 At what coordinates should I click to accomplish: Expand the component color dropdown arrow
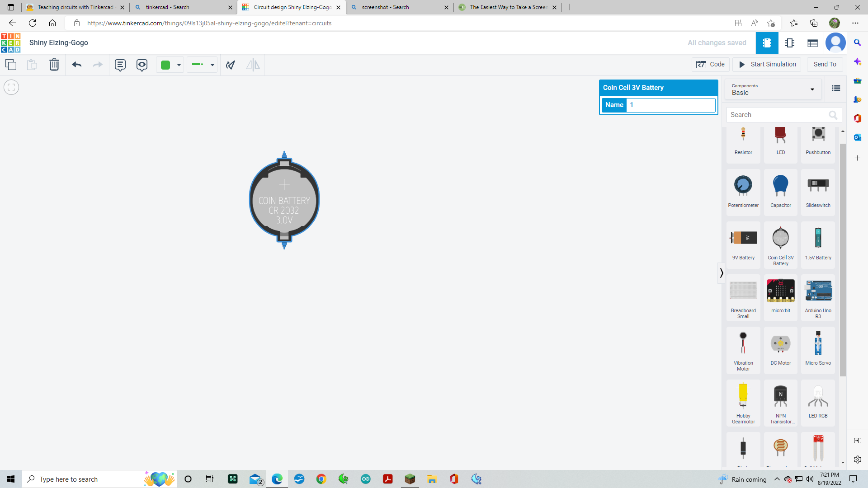[x=178, y=65]
